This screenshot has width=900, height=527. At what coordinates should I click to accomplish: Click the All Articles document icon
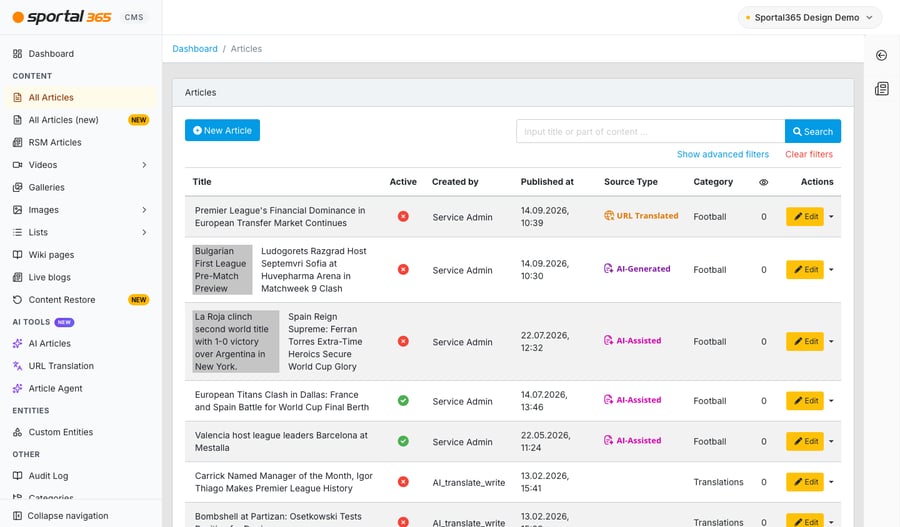[x=17, y=98]
